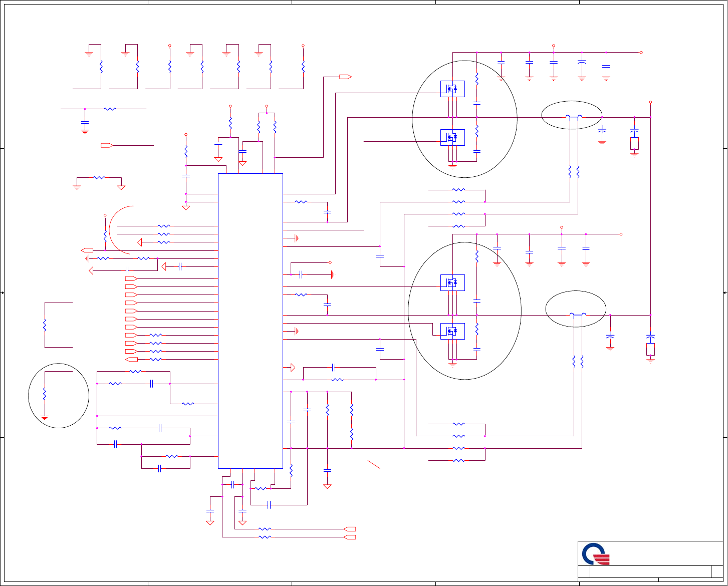Select the circled resistor-to-ground in lower left
This screenshot has height=586, width=728.
pos(59,395)
